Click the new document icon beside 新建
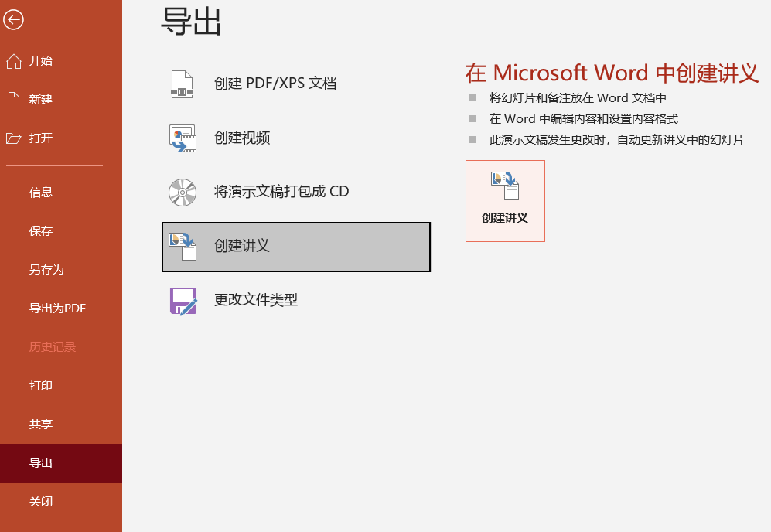Screen dimensions: 771x532 (x=14, y=99)
